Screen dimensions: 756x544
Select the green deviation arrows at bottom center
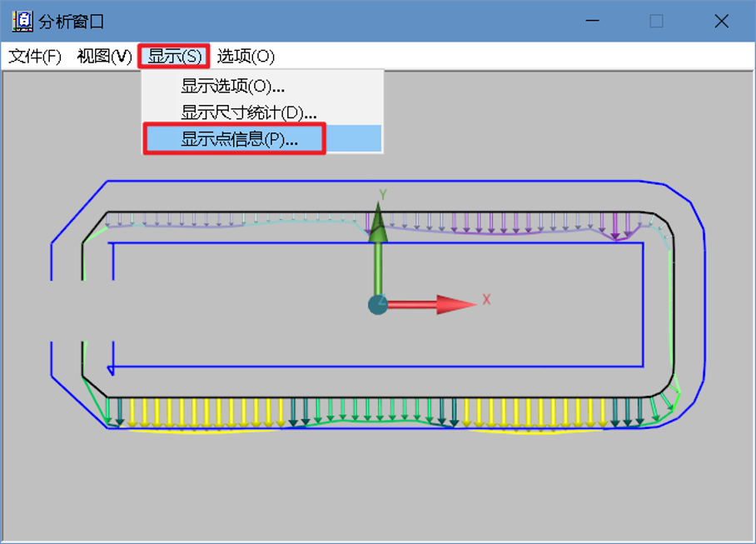point(366,408)
